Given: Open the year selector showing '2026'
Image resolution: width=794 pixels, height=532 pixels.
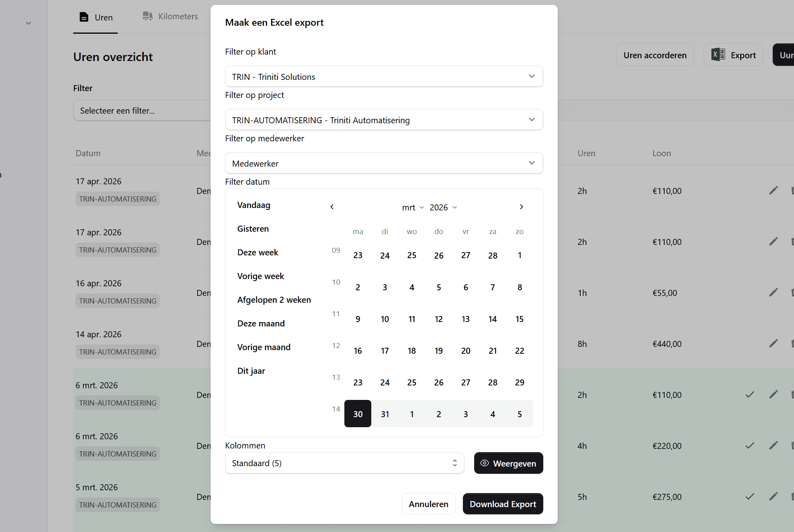Looking at the screenshot, I should coord(442,207).
